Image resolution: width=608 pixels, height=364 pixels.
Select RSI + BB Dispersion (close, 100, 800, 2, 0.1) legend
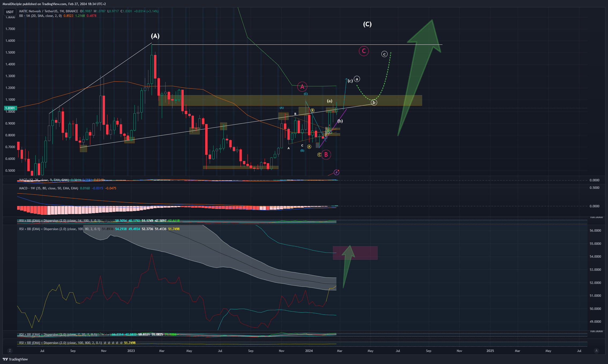click(x=61, y=343)
